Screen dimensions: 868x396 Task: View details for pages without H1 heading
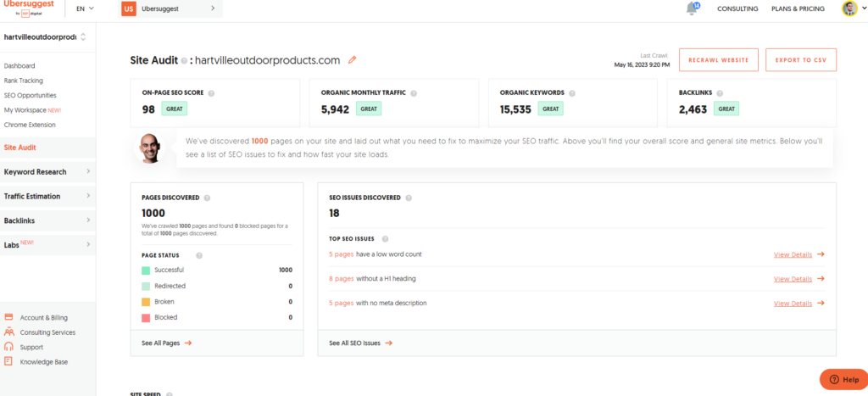tap(793, 279)
